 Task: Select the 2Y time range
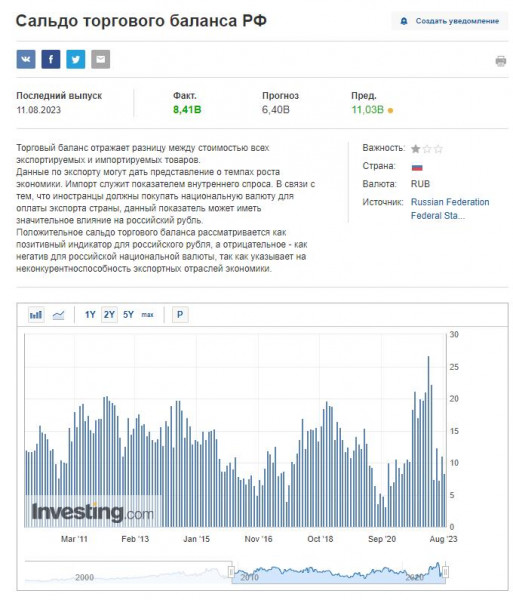pyautogui.click(x=109, y=315)
